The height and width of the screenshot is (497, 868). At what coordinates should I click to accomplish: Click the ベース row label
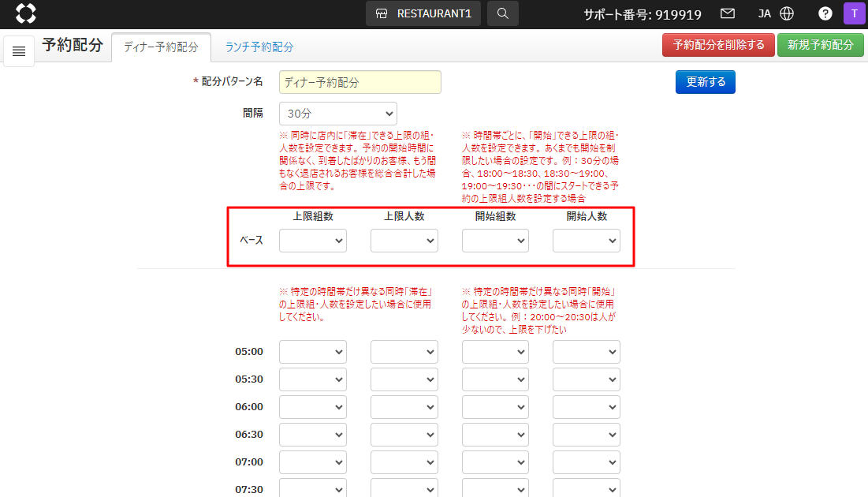pos(251,241)
